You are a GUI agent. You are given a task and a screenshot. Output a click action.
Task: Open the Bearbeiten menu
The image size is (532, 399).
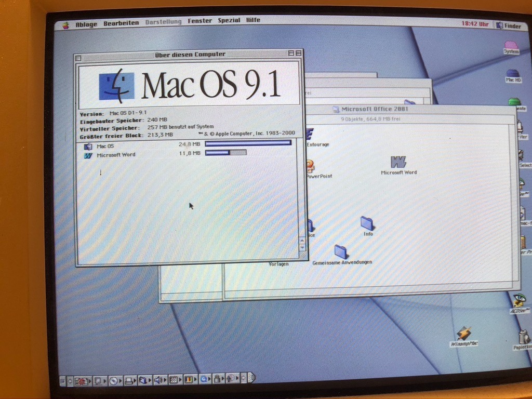[121, 23]
